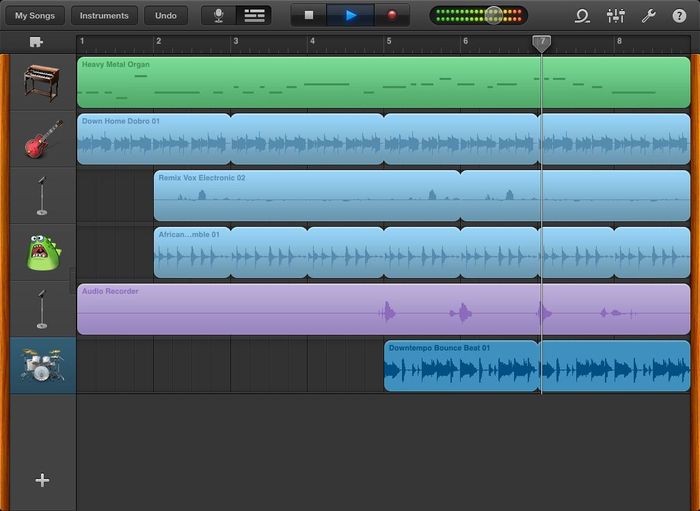Switch to the tracks view
The image size is (700, 511).
(253, 16)
